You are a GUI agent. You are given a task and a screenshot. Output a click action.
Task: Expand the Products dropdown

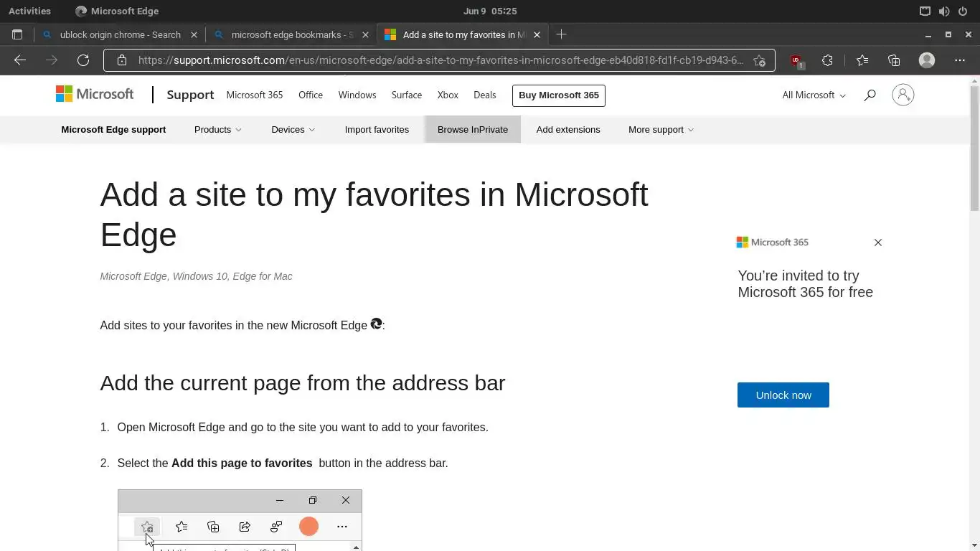[218, 130]
